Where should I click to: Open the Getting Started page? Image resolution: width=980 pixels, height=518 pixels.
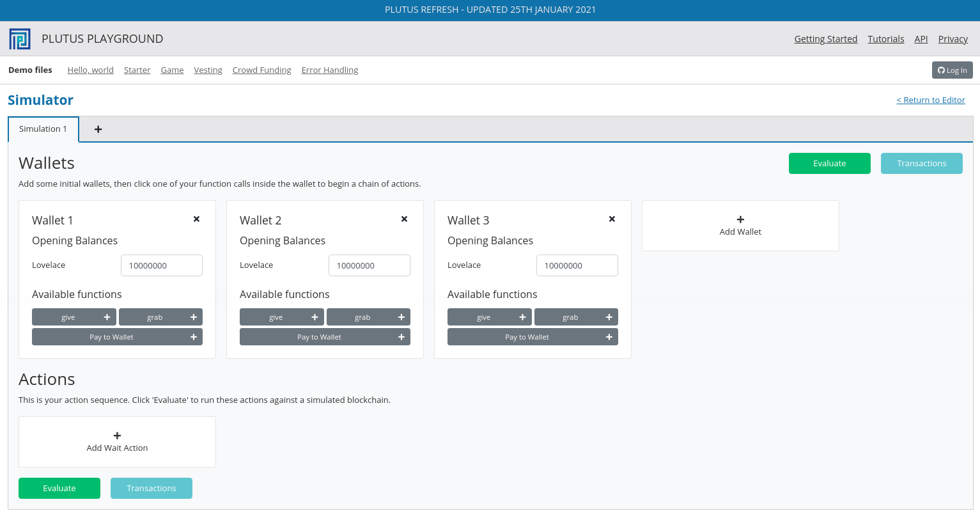(x=825, y=39)
